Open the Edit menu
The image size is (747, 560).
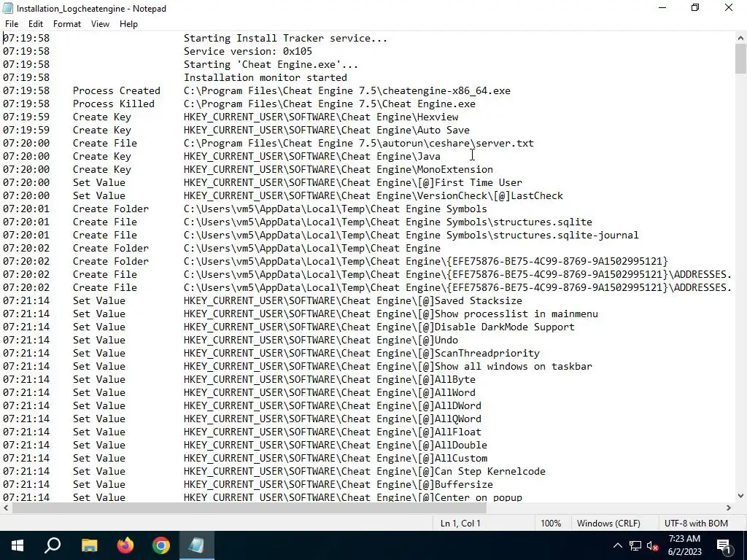click(36, 24)
